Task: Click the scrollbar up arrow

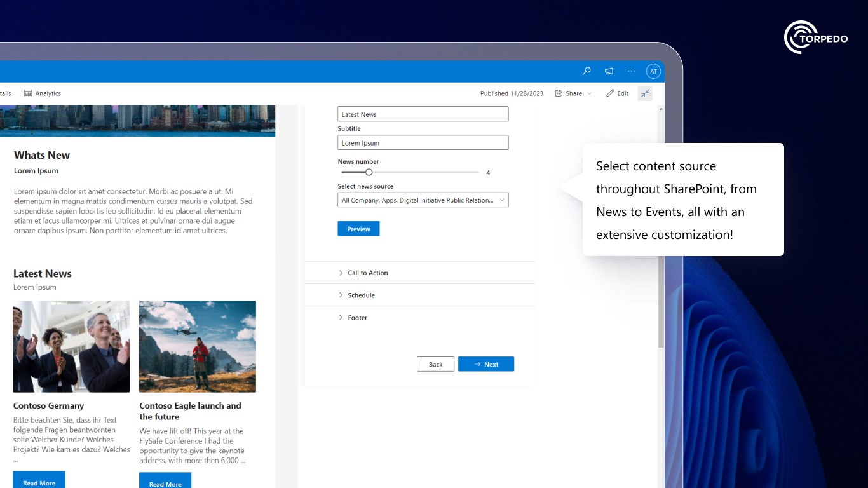Action: 661,109
